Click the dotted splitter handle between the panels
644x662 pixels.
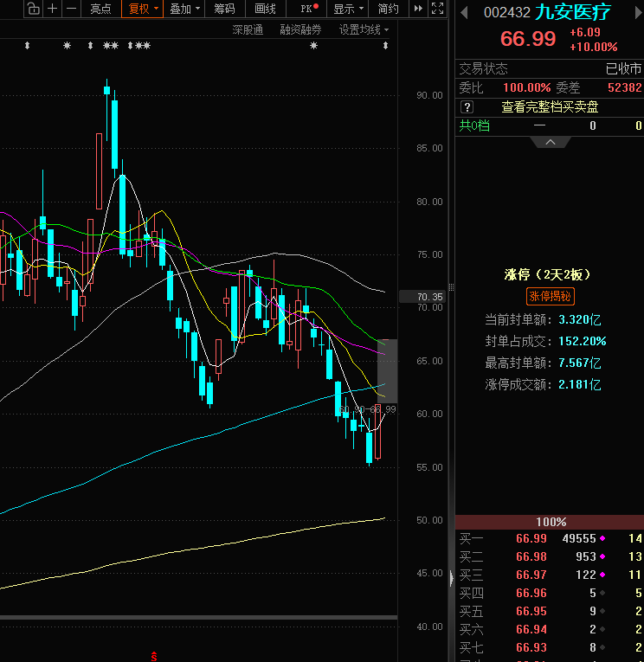452,287
